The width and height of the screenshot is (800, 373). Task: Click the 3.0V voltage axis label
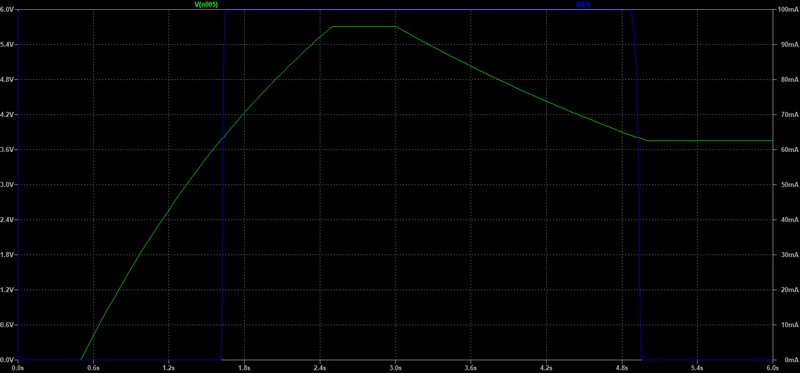tap(8, 185)
